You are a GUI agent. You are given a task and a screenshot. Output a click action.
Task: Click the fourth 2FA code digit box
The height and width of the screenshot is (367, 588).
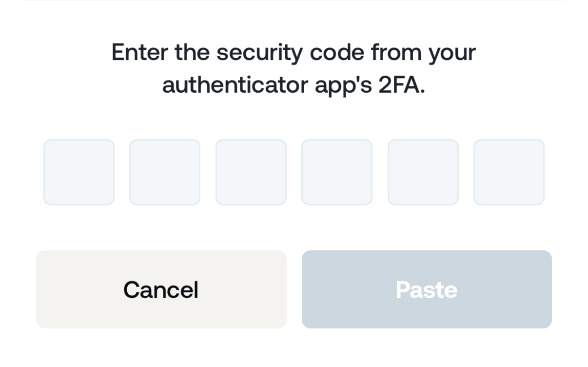(337, 172)
